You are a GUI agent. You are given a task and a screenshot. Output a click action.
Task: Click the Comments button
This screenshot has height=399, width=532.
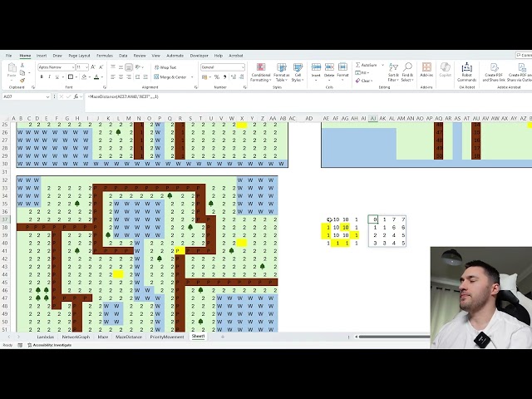(x=524, y=56)
